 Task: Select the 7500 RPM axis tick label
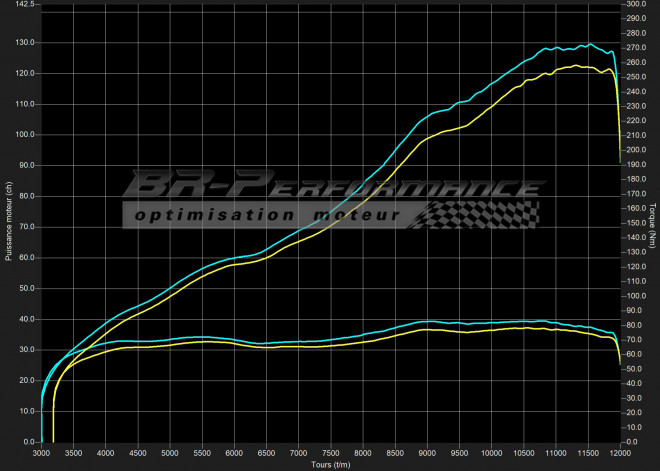tap(330, 452)
